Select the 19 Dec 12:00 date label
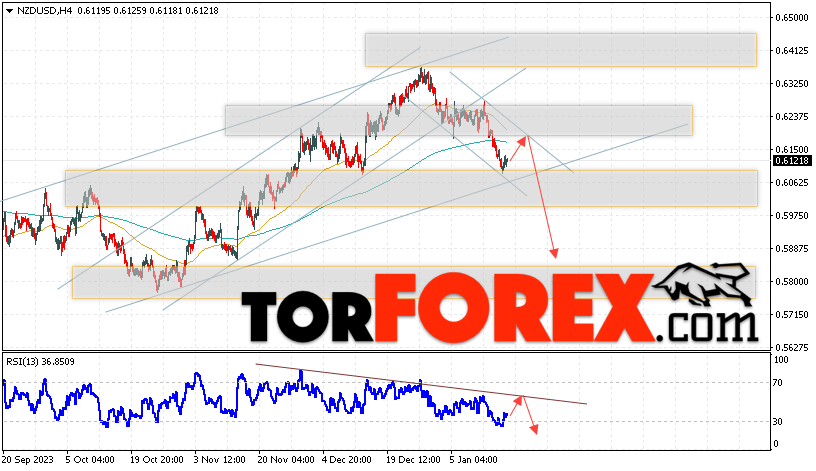The image size is (816, 471). [413, 460]
